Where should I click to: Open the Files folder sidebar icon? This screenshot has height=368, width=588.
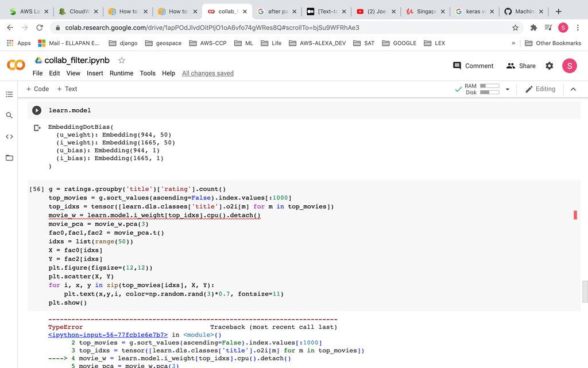[9, 158]
